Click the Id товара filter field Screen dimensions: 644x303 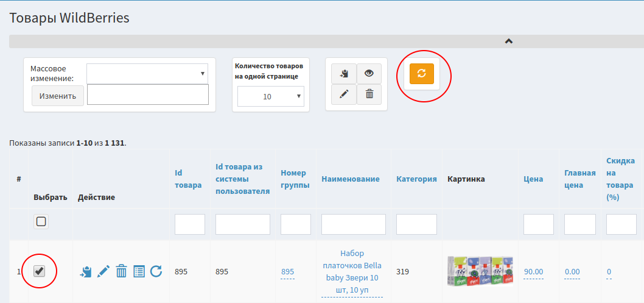(190, 224)
